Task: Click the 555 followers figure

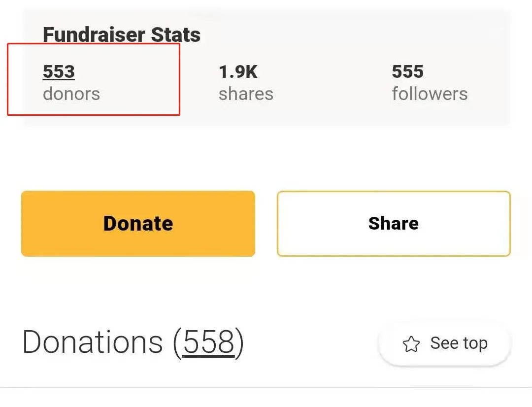Action: [407, 71]
